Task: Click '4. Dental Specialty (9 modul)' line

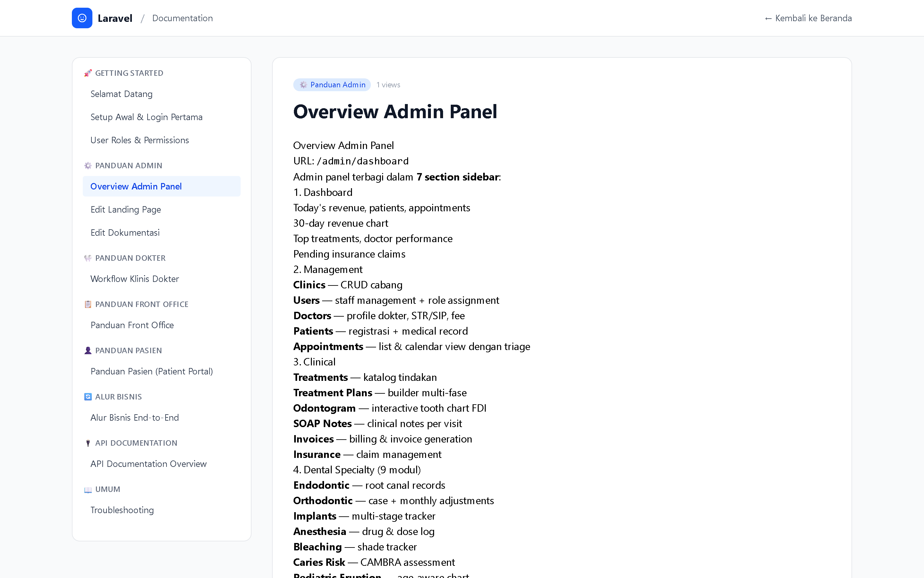Action: pyautogui.click(x=357, y=470)
